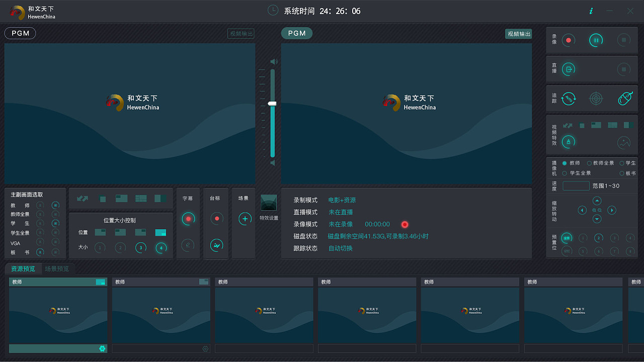Pause recording in the 录像 panel
Image resolution: width=644 pixels, height=362 pixels.
596,40
